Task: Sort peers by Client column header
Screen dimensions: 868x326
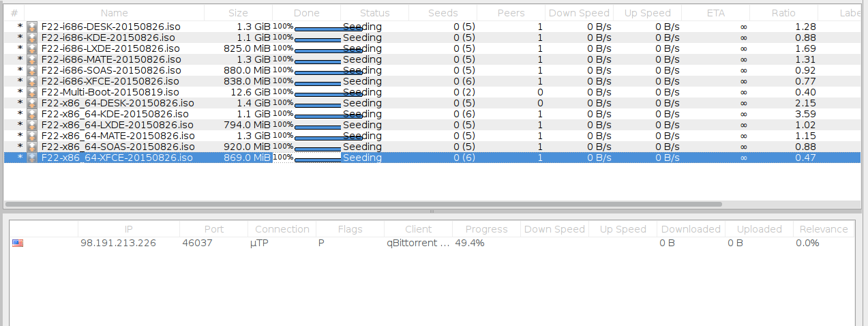Action: coord(418,229)
